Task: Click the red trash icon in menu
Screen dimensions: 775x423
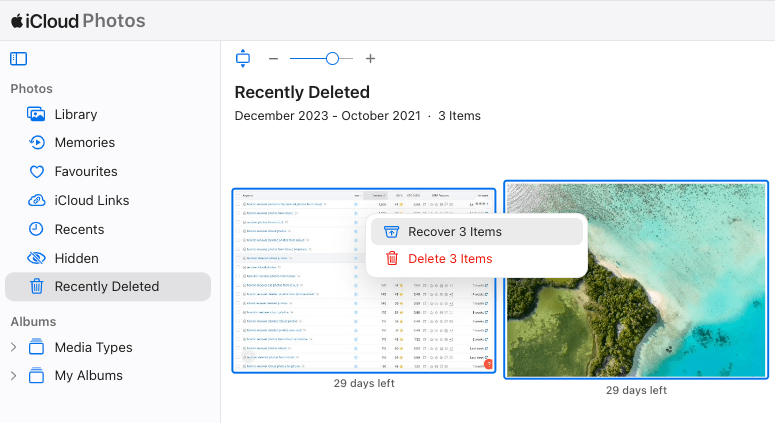Action: coord(391,258)
